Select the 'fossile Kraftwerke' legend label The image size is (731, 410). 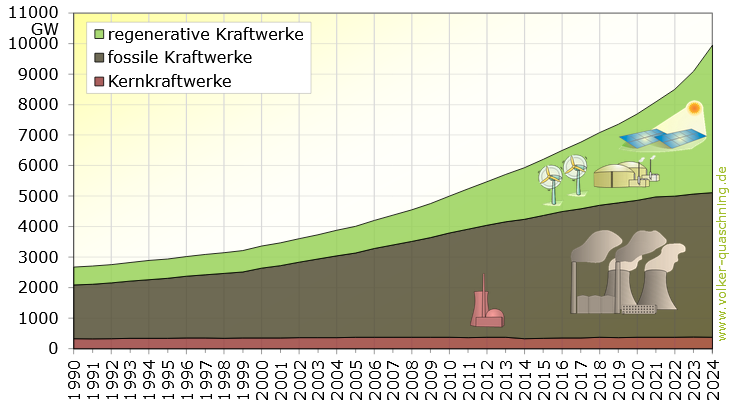(x=180, y=58)
